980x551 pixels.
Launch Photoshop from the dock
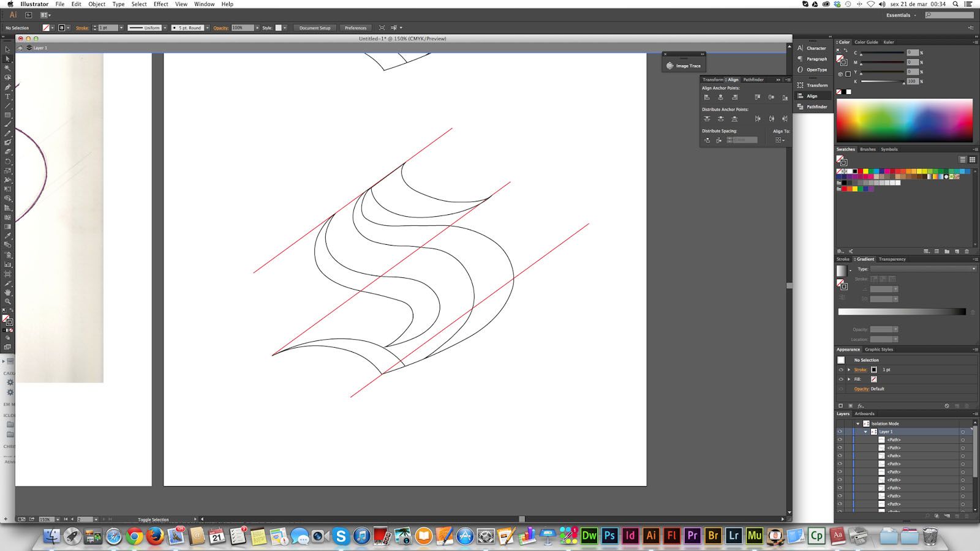point(609,536)
